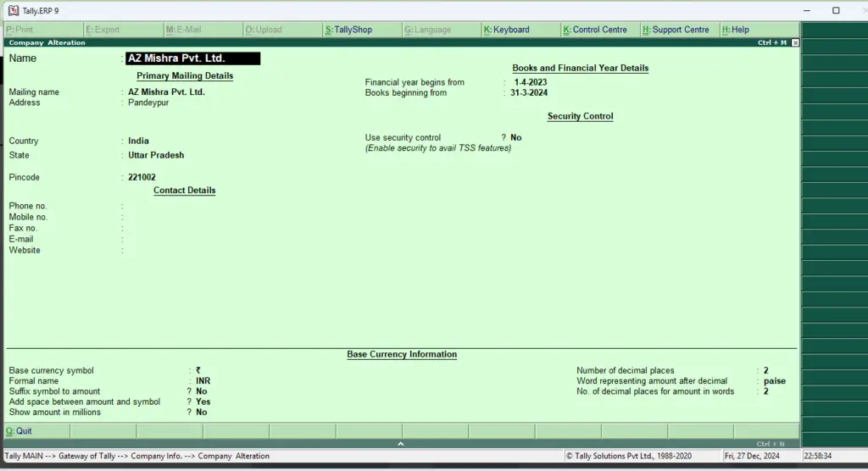This screenshot has width=868, height=471.
Task: Toggle Show amount in millions value
Action: (202, 413)
